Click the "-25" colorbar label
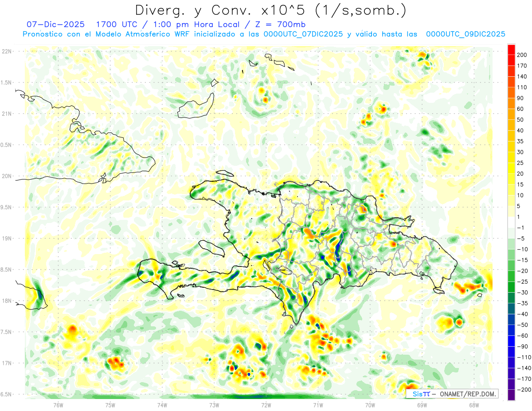The image size is (532, 411). coord(522,282)
